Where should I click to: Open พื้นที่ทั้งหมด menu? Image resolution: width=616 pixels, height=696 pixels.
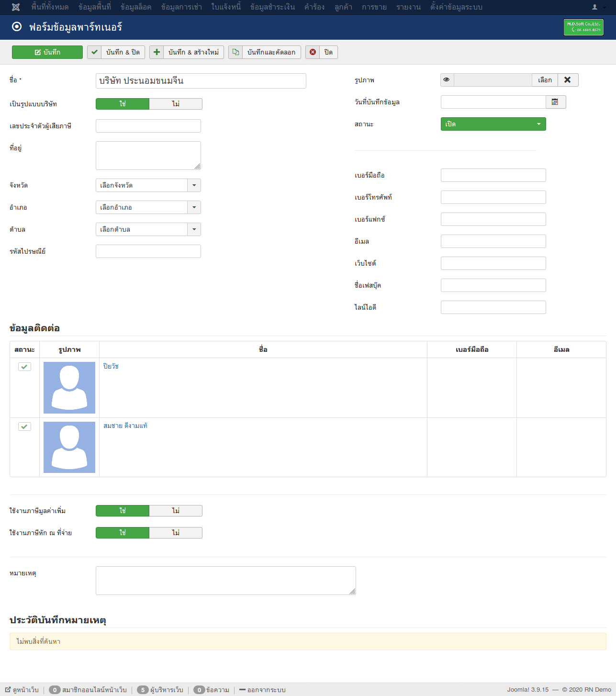pyautogui.click(x=50, y=7)
